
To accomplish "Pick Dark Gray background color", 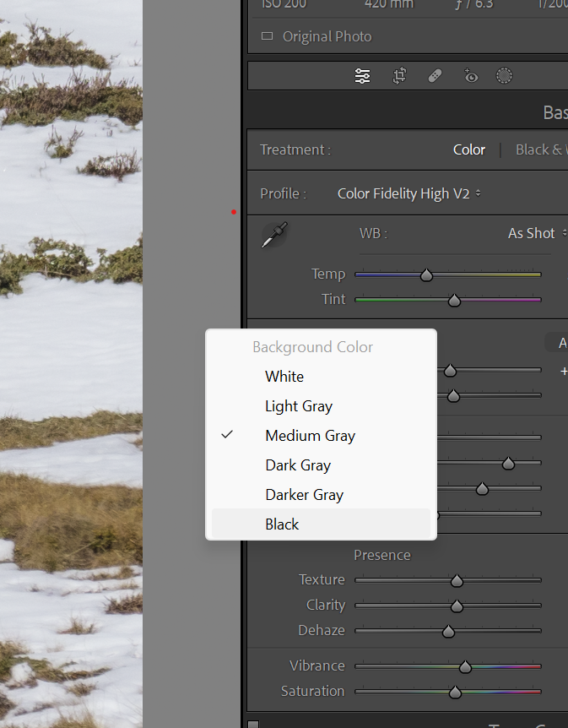I will click(298, 465).
